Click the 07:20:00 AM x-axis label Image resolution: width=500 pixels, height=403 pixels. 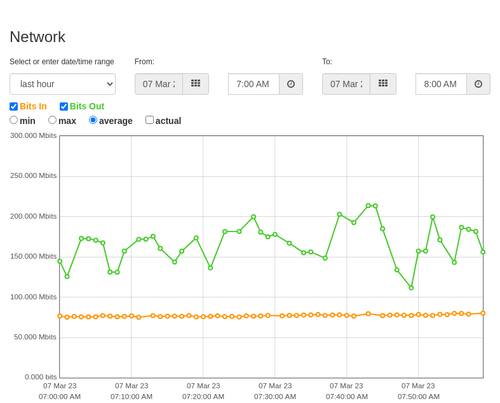[203, 397]
